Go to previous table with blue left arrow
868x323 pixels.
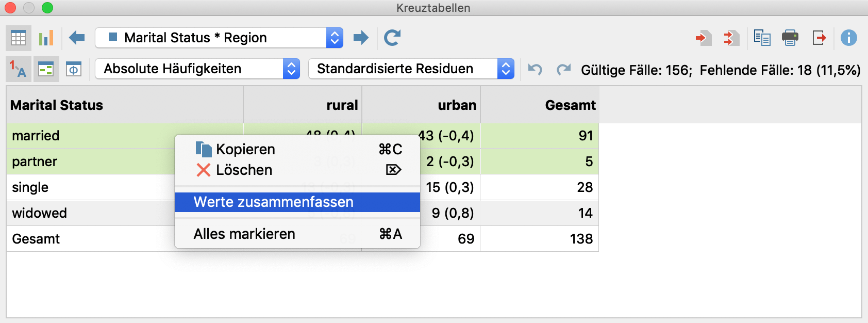(77, 37)
